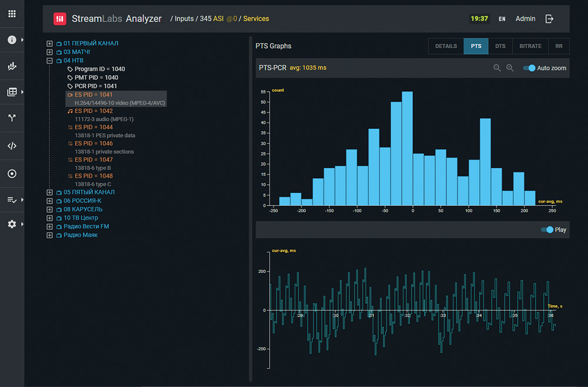Click the table layout sidebar icon
The height and width of the screenshot is (387, 588).
[x=12, y=92]
